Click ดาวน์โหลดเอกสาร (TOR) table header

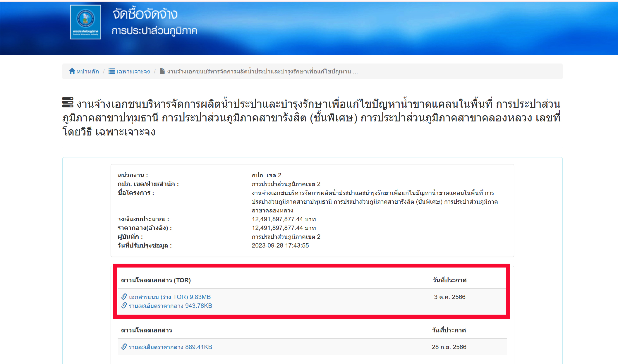click(x=156, y=280)
